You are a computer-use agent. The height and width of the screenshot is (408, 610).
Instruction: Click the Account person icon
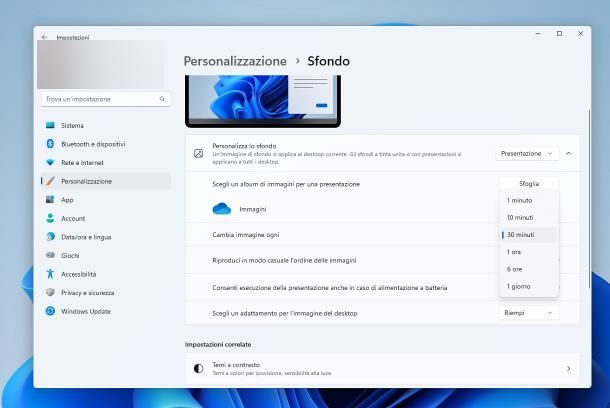50,218
